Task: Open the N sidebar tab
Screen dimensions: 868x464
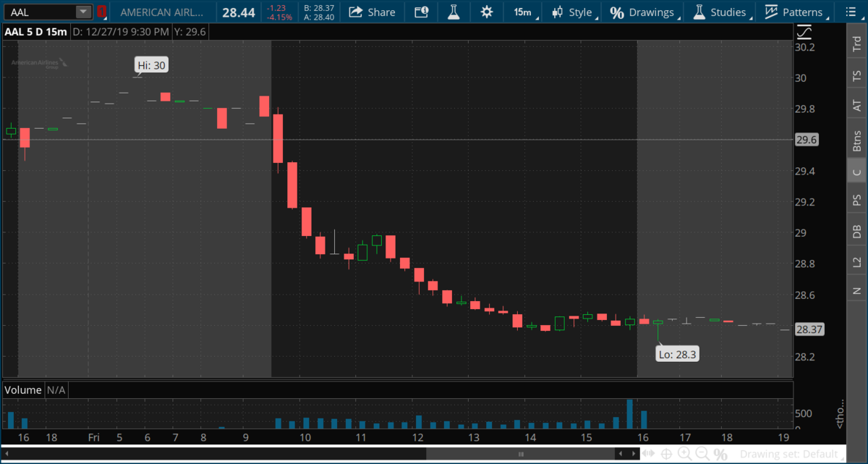Action: point(857,291)
